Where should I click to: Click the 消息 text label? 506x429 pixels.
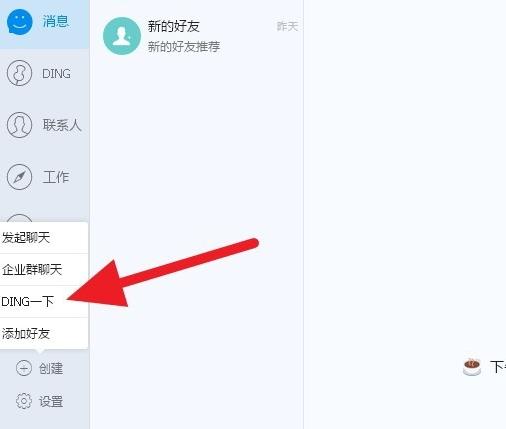pyautogui.click(x=55, y=22)
